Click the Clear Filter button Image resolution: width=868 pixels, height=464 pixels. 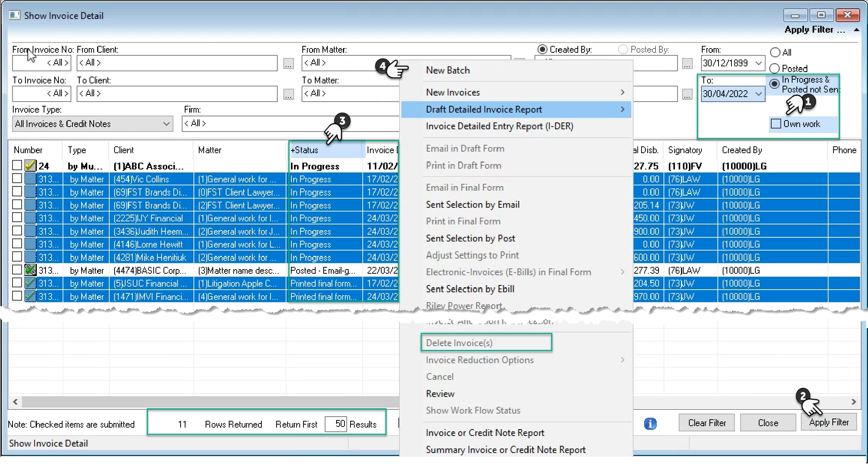707,423
